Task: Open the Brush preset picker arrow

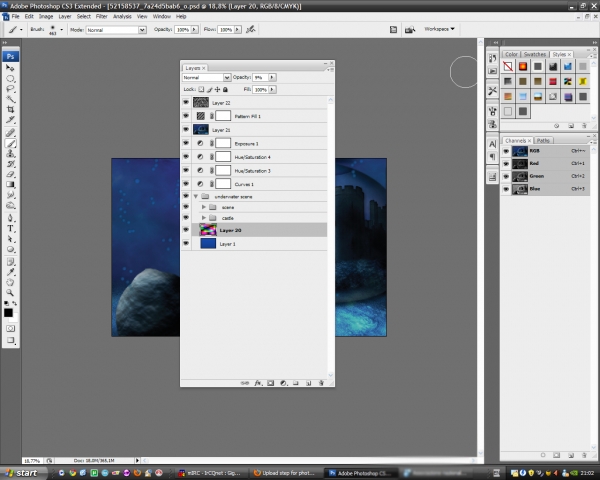Action: click(x=61, y=29)
